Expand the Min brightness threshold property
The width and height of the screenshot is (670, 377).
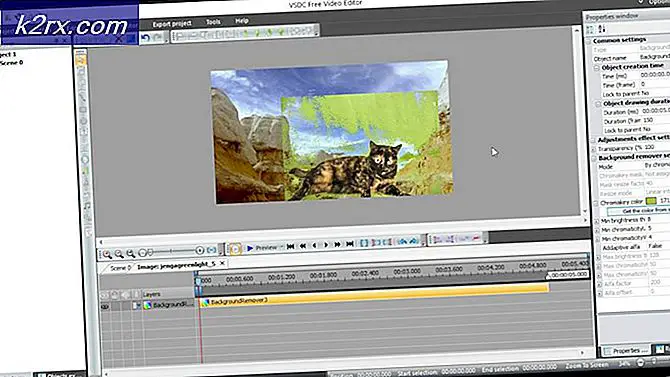click(597, 221)
